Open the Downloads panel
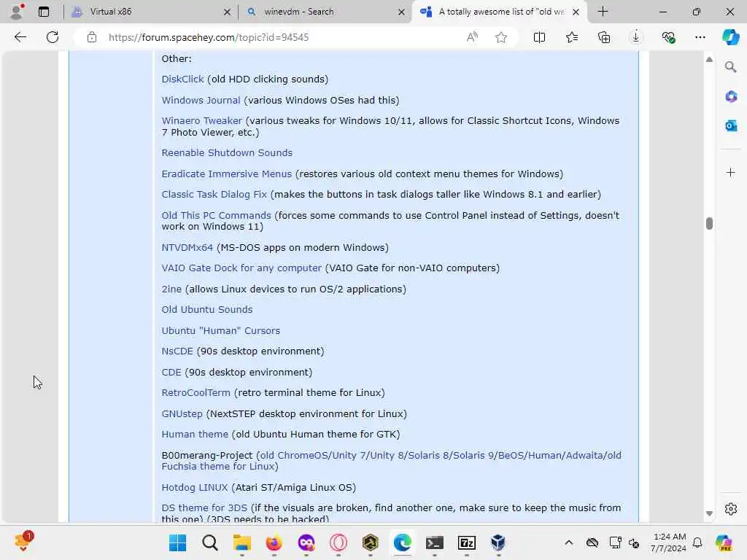 pyautogui.click(x=636, y=37)
